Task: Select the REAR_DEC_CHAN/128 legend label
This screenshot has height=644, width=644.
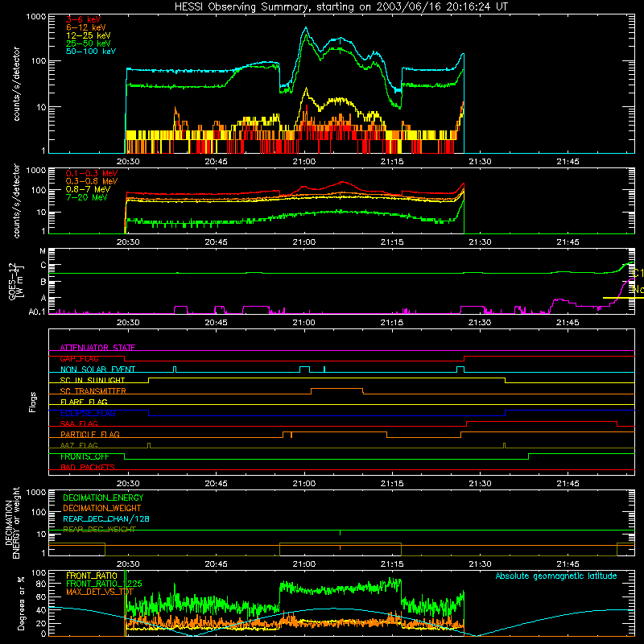Action: [x=106, y=518]
